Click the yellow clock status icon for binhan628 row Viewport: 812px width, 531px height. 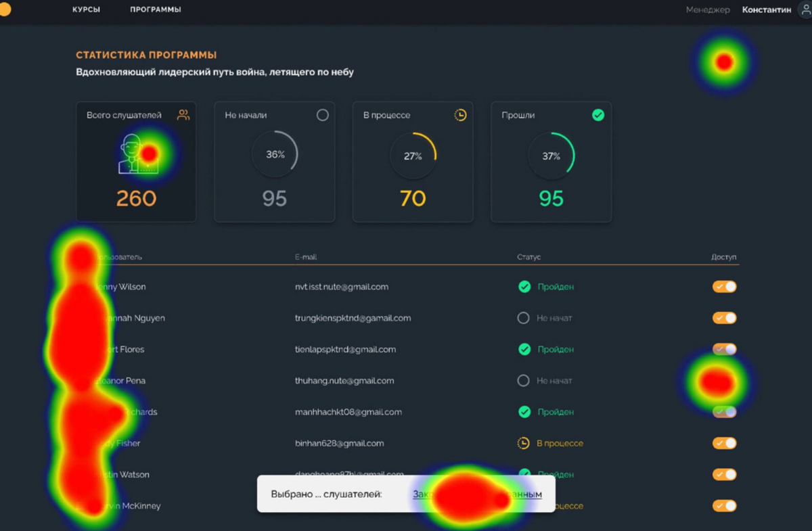523,443
